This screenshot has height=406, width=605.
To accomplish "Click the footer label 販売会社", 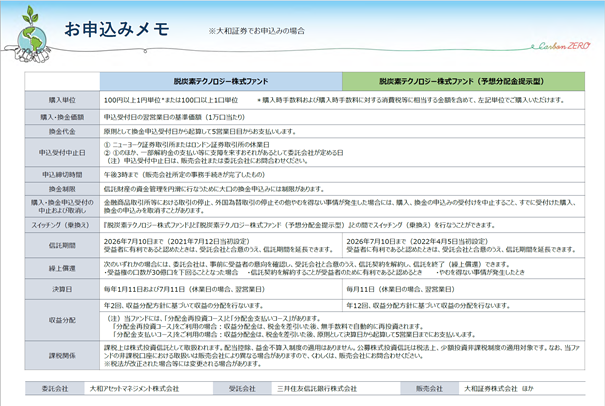I will click(x=429, y=389).
